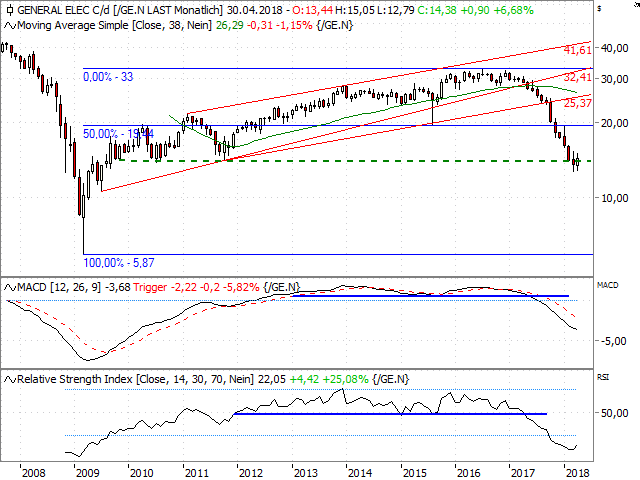This screenshot has height=480, width=640.
Task: Click the 2017 year label on time axis
Action: [523, 473]
